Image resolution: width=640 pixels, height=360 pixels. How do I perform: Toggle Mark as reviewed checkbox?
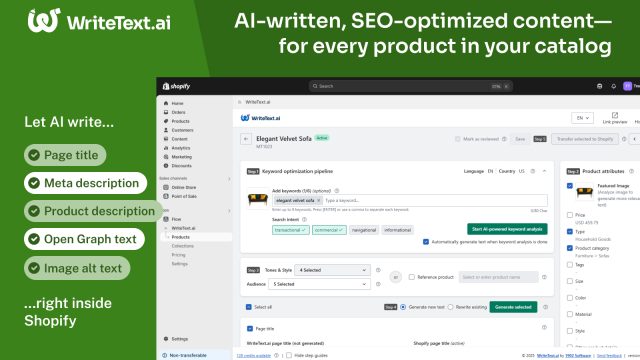[x=458, y=139]
